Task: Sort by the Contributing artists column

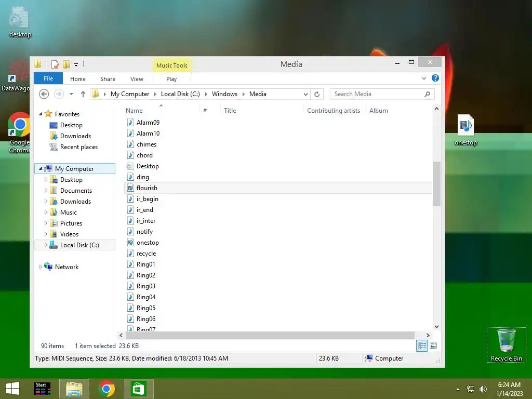Action: 333,111
